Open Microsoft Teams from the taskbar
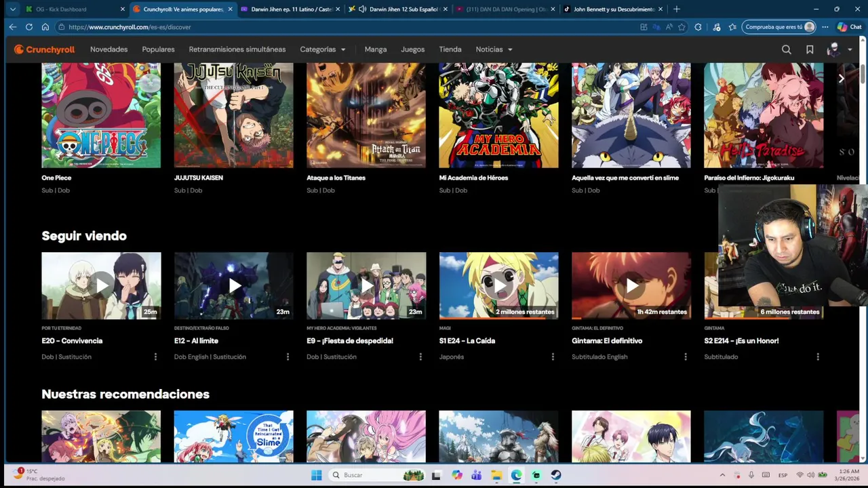The width and height of the screenshot is (868, 488). tap(477, 475)
